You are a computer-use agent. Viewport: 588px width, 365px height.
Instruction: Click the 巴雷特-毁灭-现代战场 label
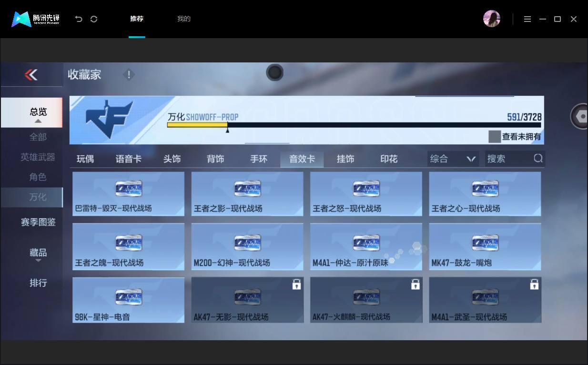pyautogui.click(x=113, y=208)
